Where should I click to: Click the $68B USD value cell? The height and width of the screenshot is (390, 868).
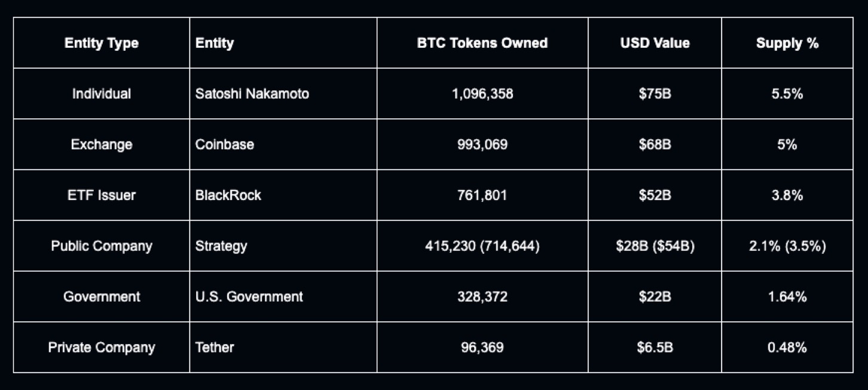pos(655,145)
